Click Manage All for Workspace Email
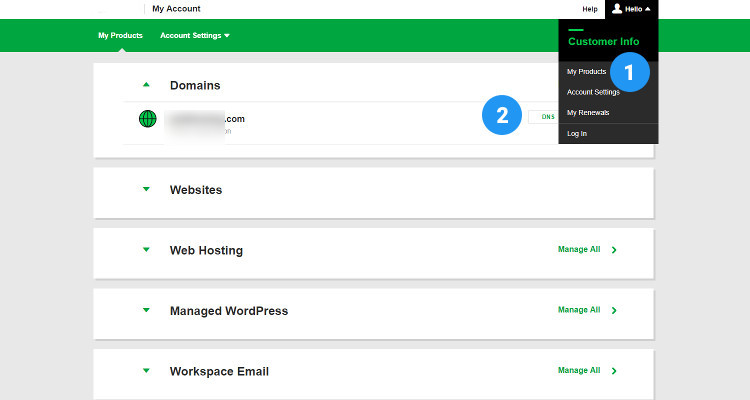 click(x=579, y=370)
